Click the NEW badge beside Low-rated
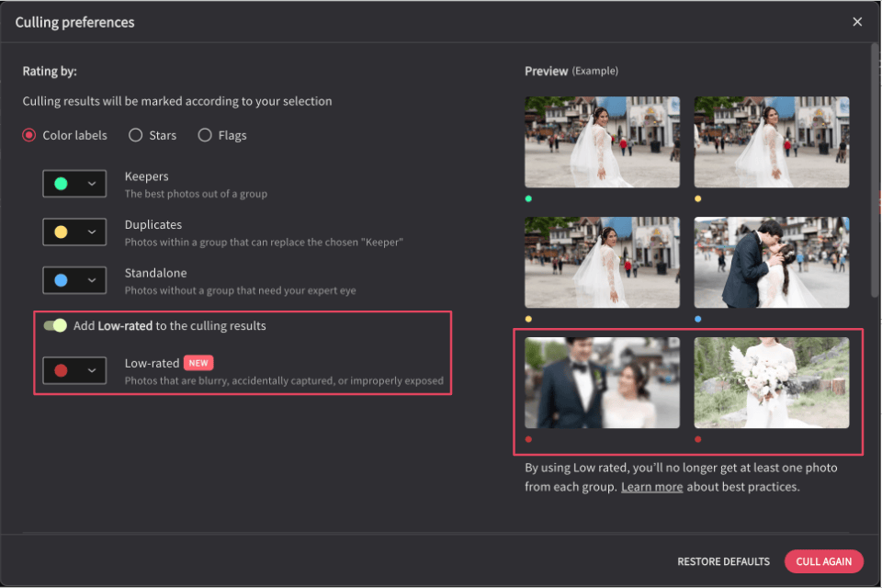The width and height of the screenshot is (882, 588). pos(198,363)
